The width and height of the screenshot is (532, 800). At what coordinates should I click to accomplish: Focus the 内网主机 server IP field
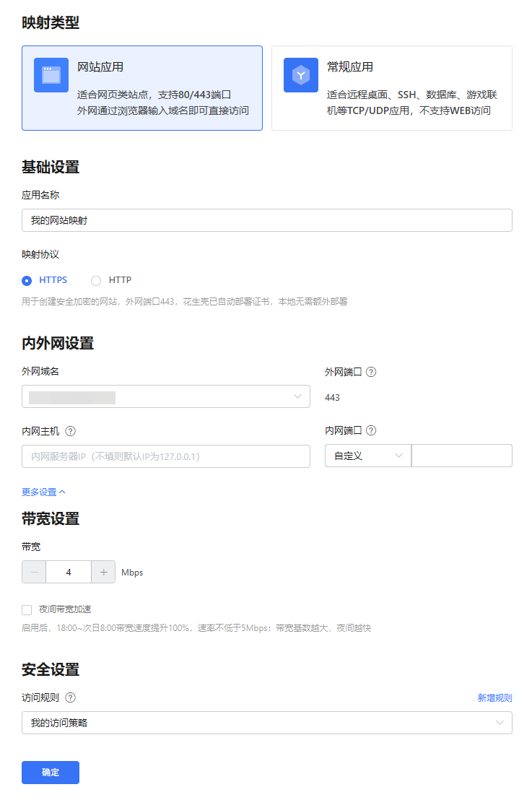(166, 456)
